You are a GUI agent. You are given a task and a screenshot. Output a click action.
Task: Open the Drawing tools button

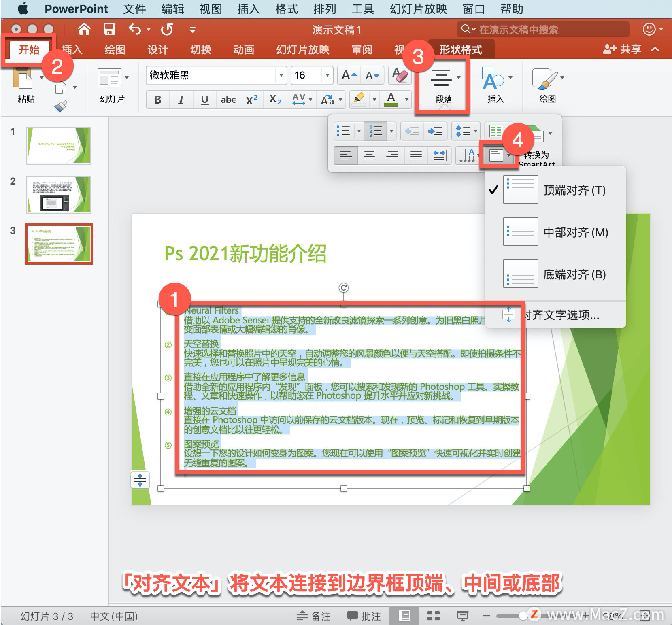pyautogui.click(x=544, y=79)
